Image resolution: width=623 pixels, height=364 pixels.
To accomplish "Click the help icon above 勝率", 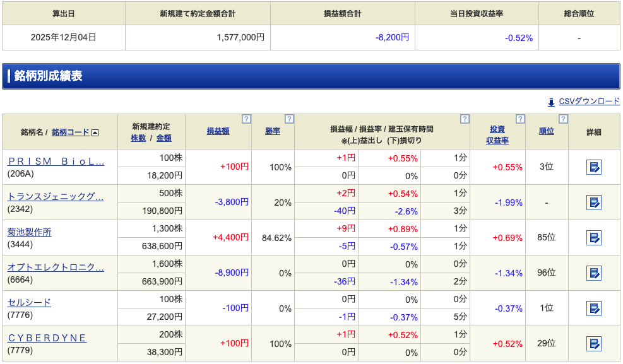I will click(x=289, y=119).
